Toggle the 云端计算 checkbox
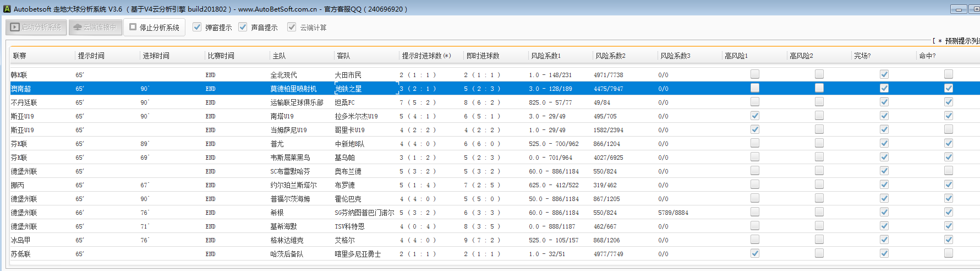The width and height of the screenshot is (980, 271). (x=292, y=27)
